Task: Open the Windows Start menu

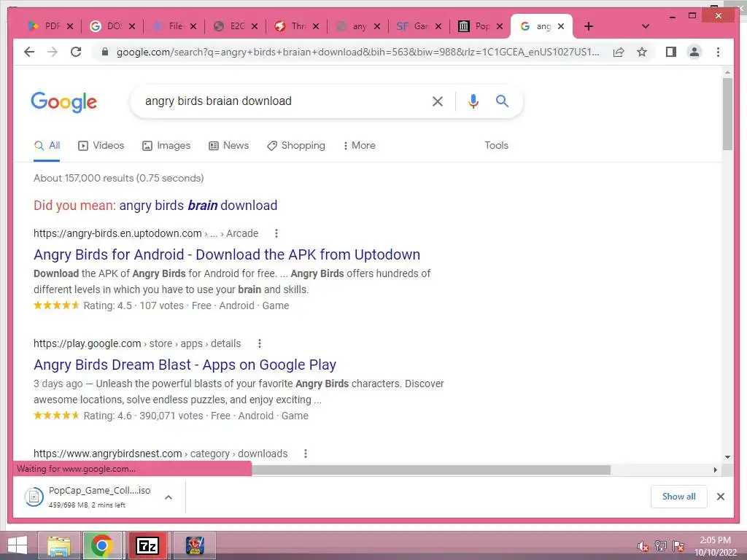Action: pyautogui.click(x=18, y=545)
